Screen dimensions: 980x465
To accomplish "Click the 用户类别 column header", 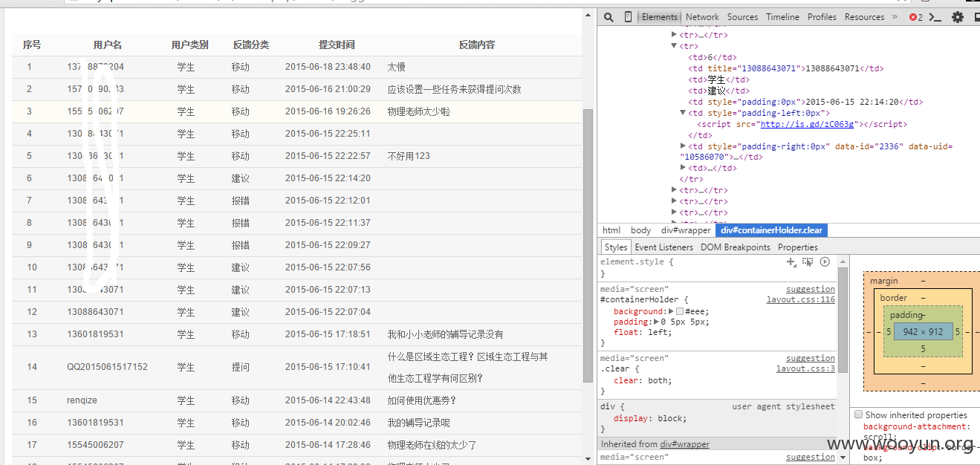I will click(x=190, y=45).
